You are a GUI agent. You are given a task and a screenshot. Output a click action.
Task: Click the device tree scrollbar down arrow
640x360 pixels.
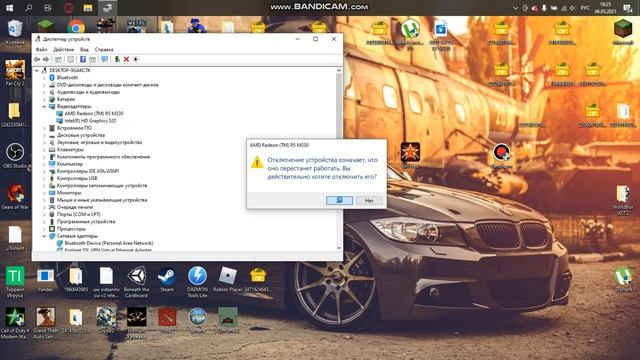point(339,248)
